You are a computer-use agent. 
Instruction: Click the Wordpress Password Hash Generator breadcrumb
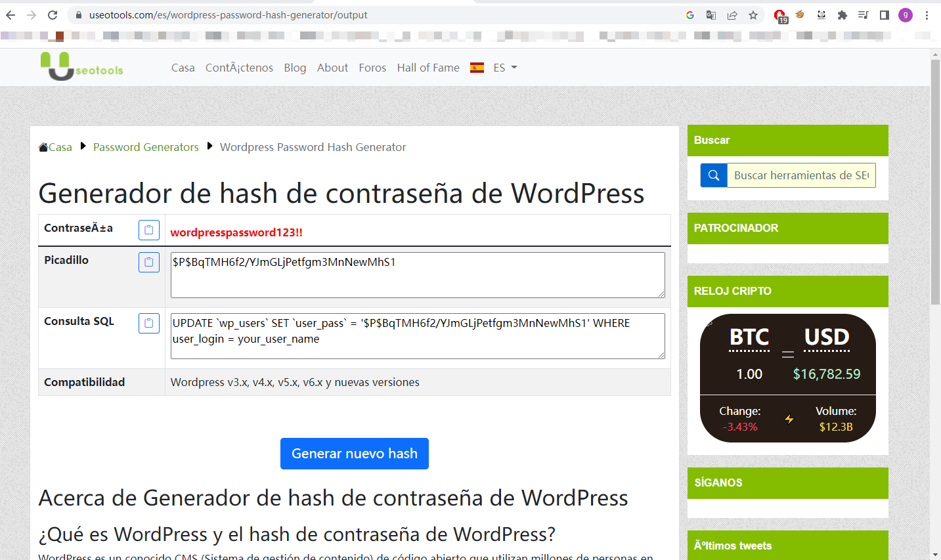313,147
